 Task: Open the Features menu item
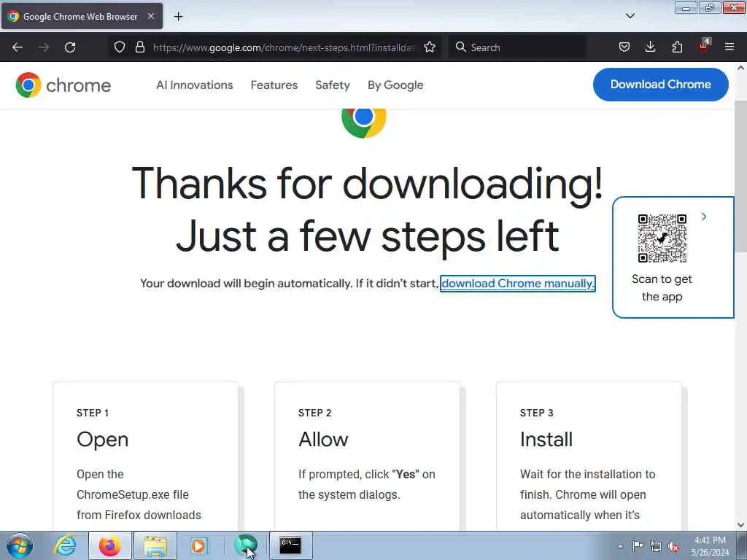(x=274, y=85)
